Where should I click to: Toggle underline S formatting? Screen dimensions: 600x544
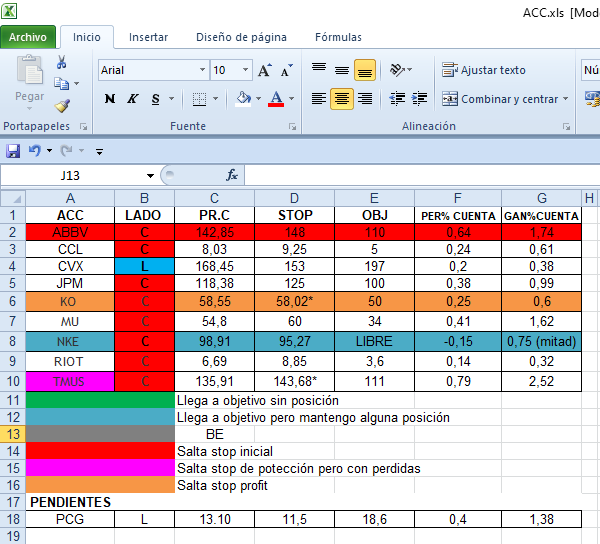tap(155, 99)
